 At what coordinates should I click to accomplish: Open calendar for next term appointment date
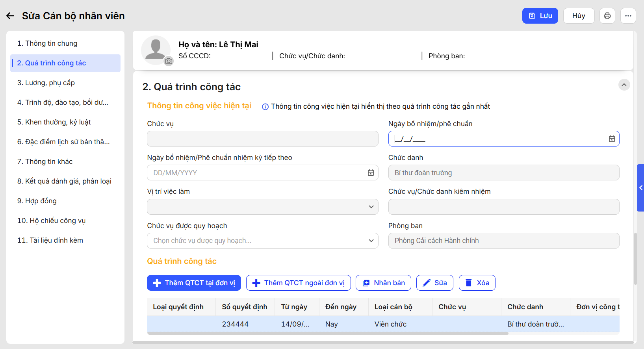(x=371, y=173)
